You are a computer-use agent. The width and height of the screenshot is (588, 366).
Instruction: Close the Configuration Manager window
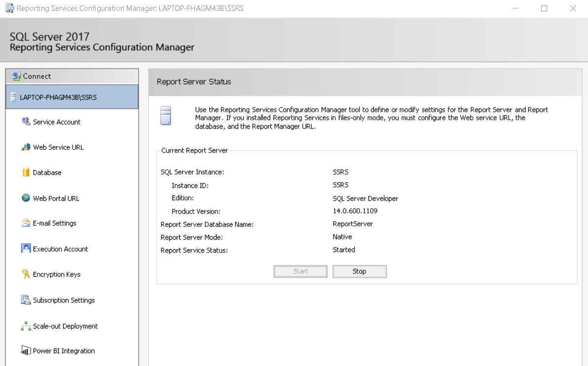tap(573, 8)
